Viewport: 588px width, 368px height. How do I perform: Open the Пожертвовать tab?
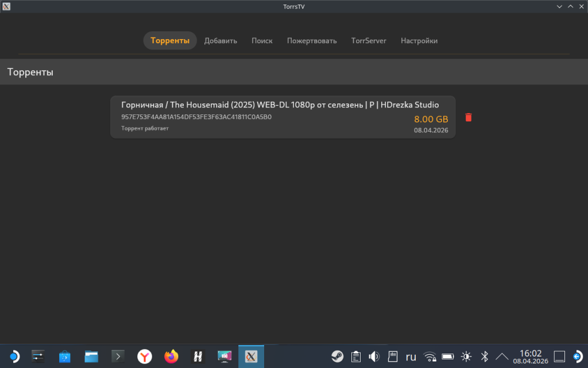click(312, 41)
